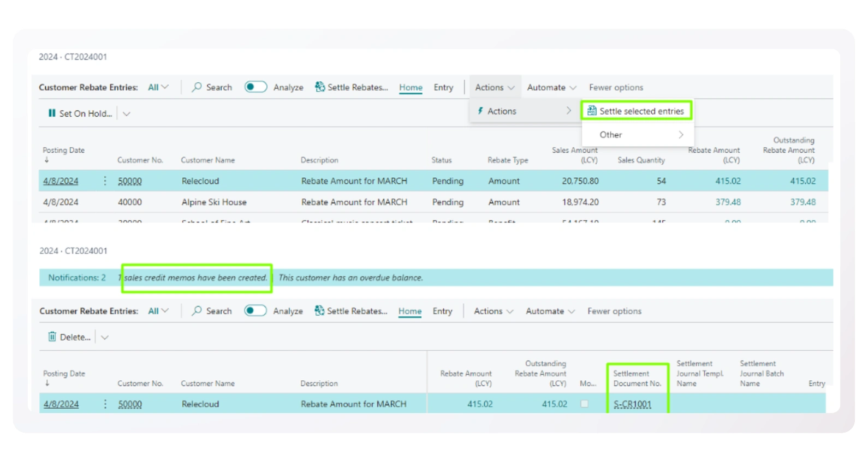The image size is (868, 462).
Task: Expand chevron next to Set On Hold
Action: pyautogui.click(x=127, y=113)
